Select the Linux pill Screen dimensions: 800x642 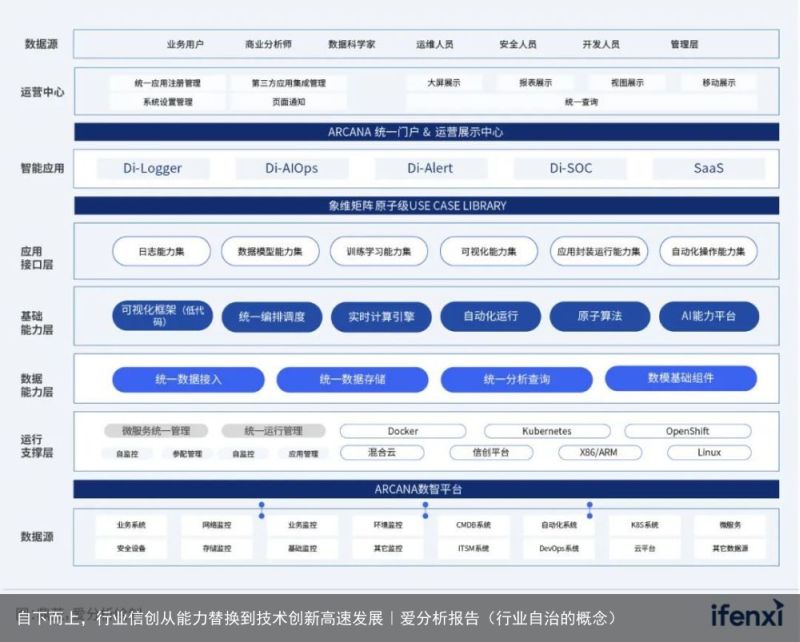click(x=709, y=452)
